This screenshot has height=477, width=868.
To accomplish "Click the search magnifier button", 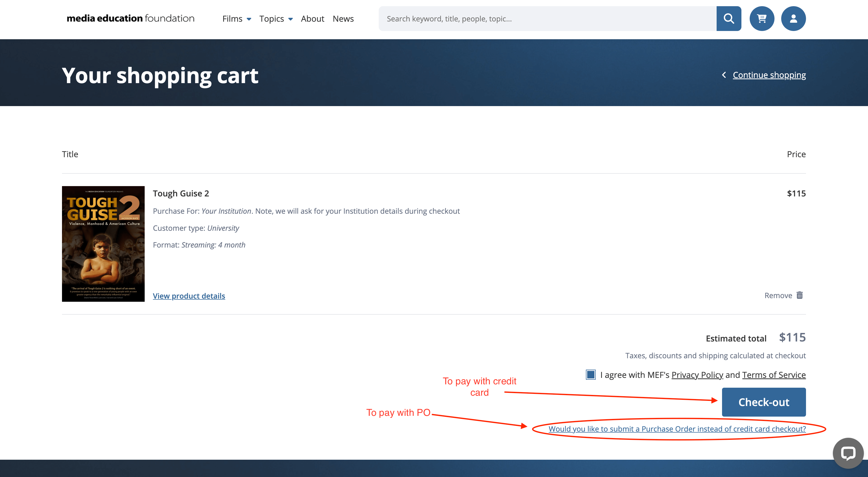I will point(729,19).
